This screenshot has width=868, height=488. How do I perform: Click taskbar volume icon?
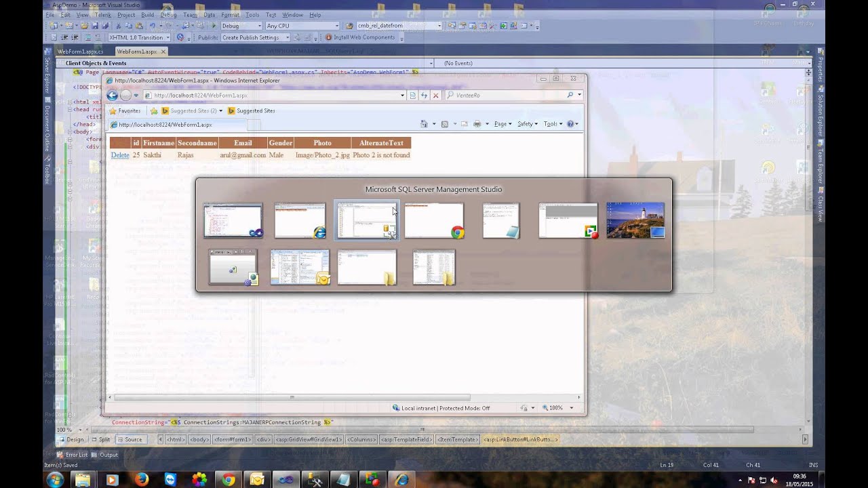pos(774,479)
